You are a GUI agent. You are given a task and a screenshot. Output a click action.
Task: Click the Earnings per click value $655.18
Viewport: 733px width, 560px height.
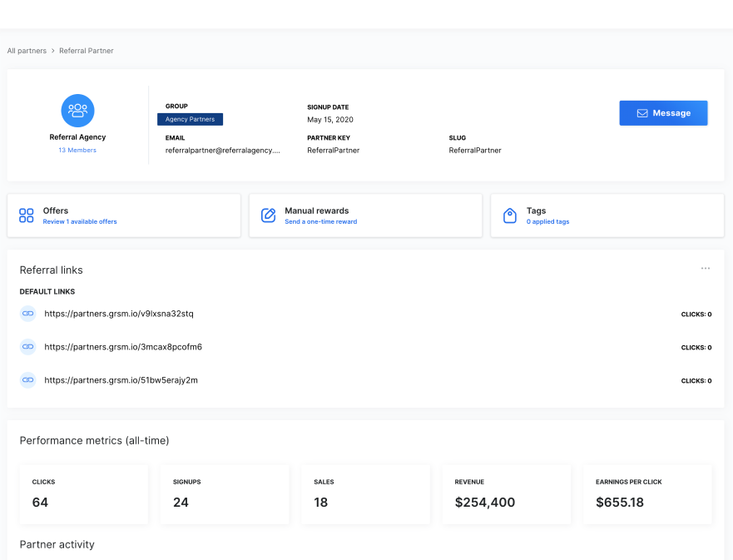click(x=619, y=503)
